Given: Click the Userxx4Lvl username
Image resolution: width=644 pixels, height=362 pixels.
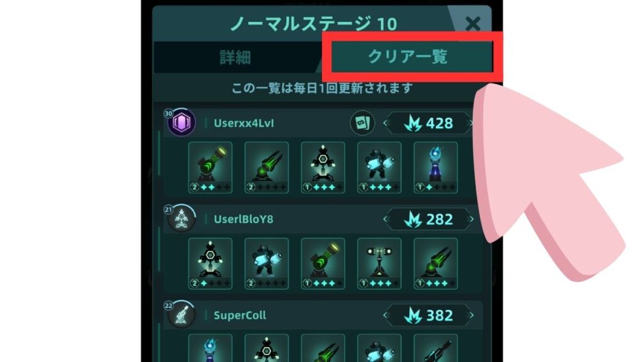Looking at the screenshot, I should tap(243, 123).
